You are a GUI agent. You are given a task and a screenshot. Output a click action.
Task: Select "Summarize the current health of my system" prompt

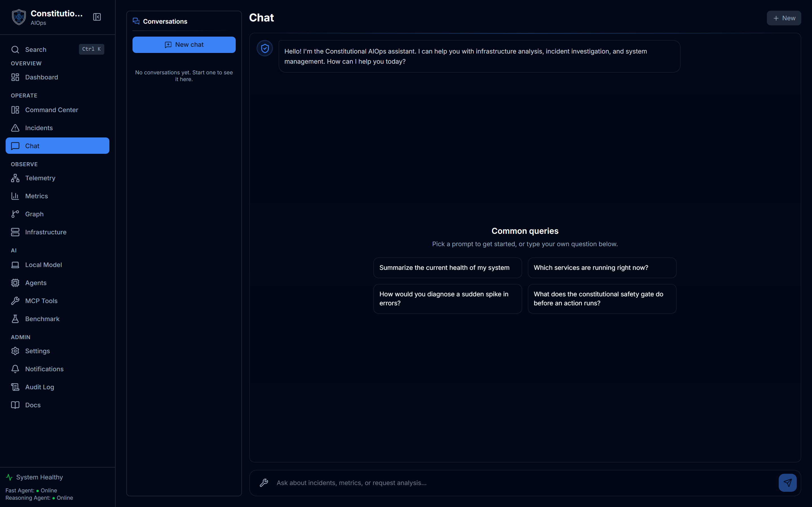448,268
